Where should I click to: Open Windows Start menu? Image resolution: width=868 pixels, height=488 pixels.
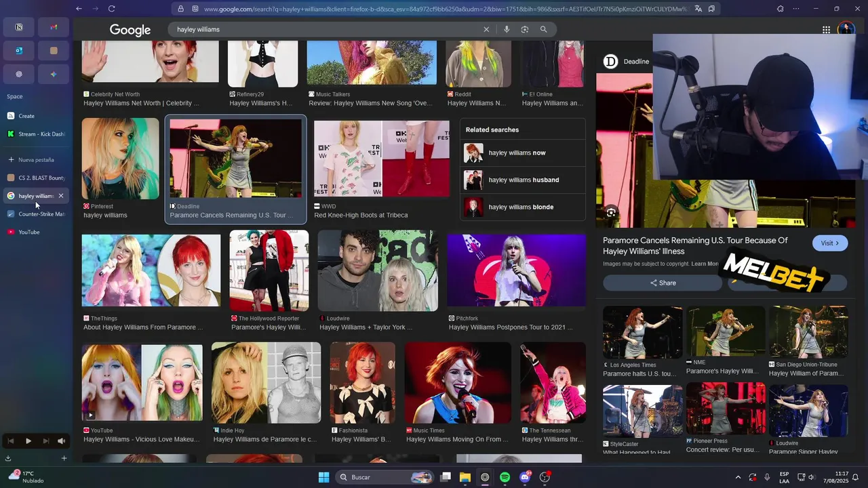(323, 477)
